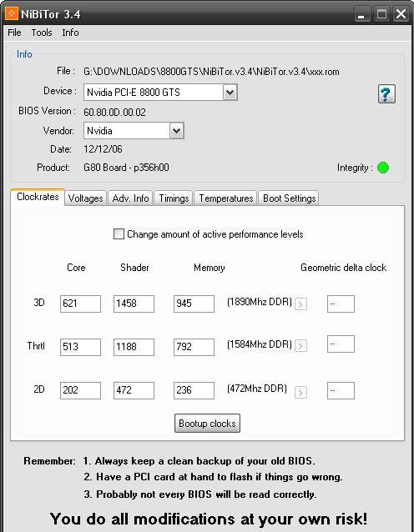Viewport: 414px width, 532px height.
Task: Click the (1584Mhz DDR) label
Action: pyautogui.click(x=260, y=344)
